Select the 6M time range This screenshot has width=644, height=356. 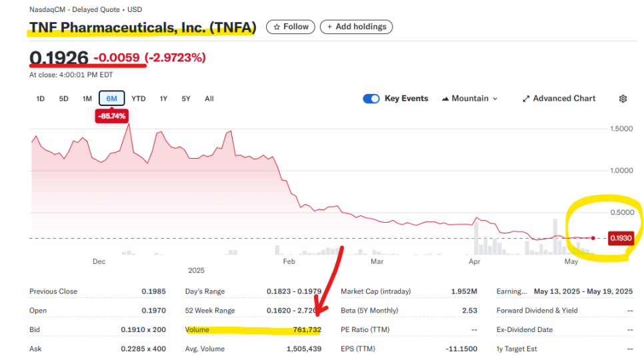click(x=112, y=99)
